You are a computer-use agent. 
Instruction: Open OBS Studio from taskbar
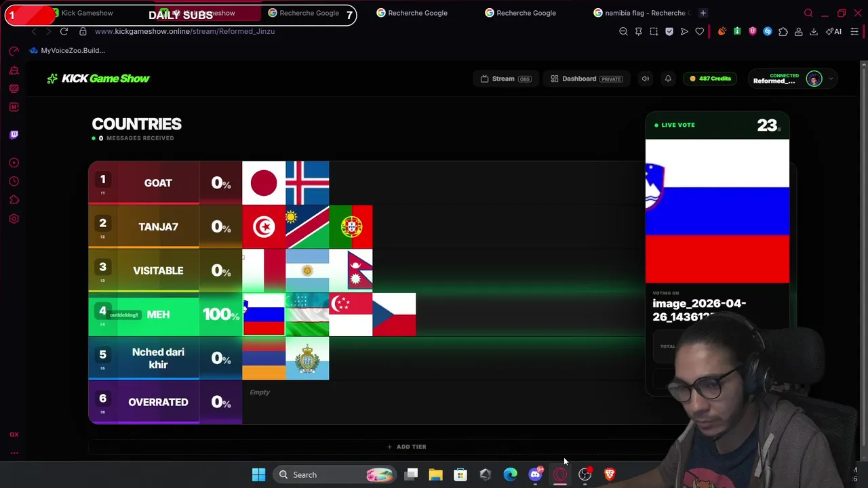585,474
